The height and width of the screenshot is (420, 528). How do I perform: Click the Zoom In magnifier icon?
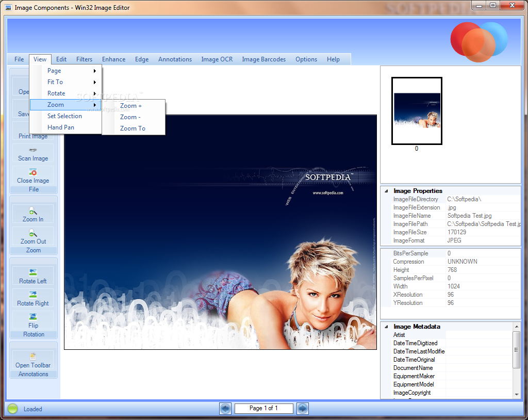[32, 211]
